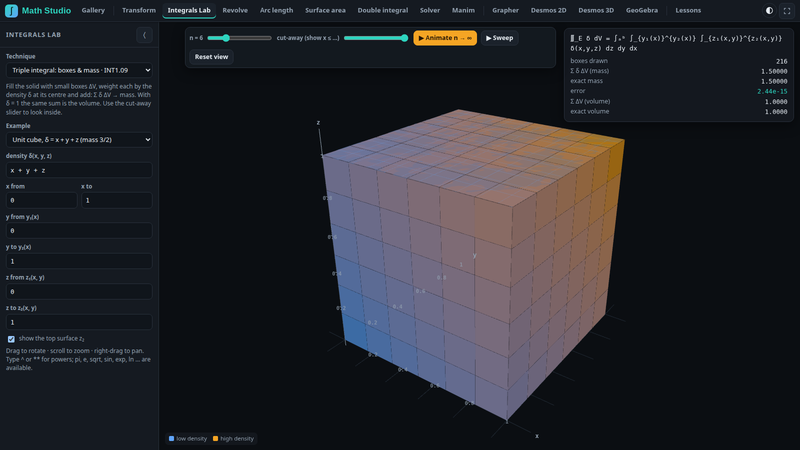Viewport: 800px width, 450px height.
Task: Select the Integrals Lab tab
Action: [189, 10]
